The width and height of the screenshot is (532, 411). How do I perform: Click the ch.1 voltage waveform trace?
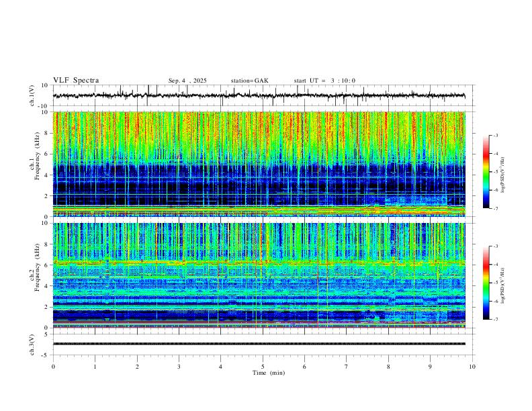259,95
